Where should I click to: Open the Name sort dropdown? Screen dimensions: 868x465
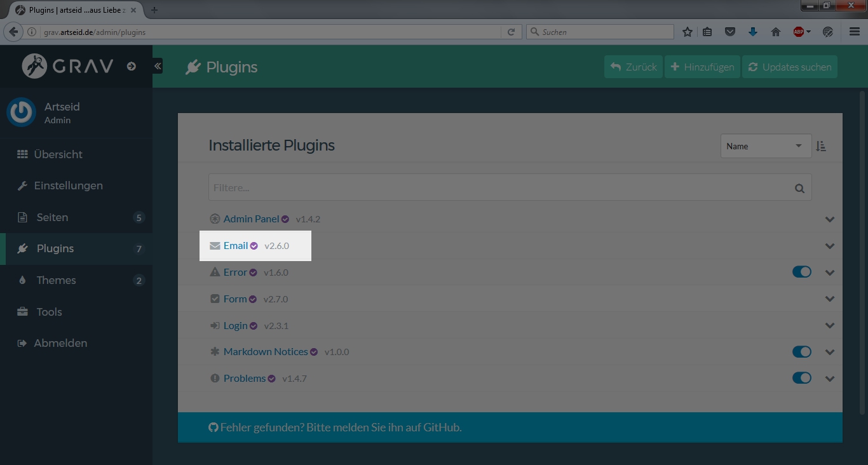[x=766, y=146]
